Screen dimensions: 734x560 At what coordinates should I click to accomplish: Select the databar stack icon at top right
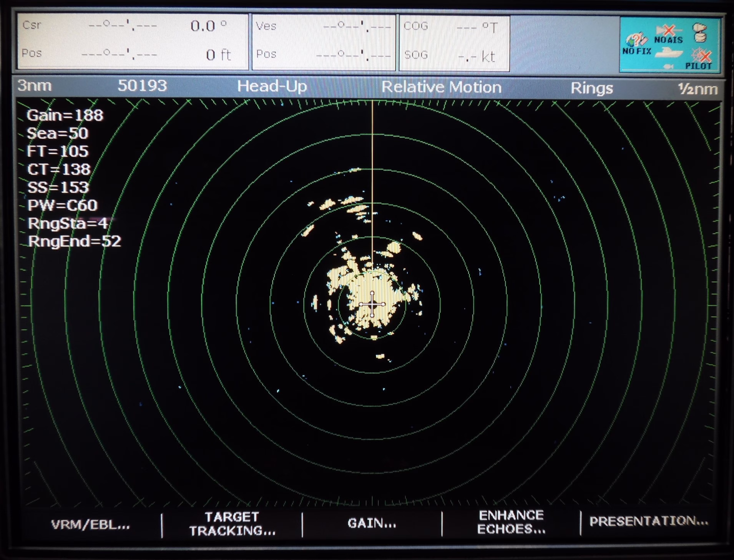(x=700, y=33)
